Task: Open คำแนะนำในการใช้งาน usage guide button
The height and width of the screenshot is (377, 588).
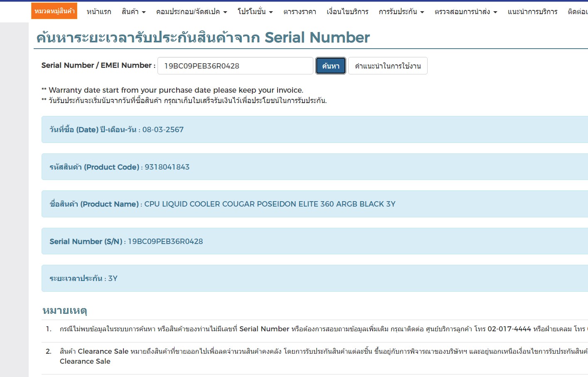Action: (388, 66)
